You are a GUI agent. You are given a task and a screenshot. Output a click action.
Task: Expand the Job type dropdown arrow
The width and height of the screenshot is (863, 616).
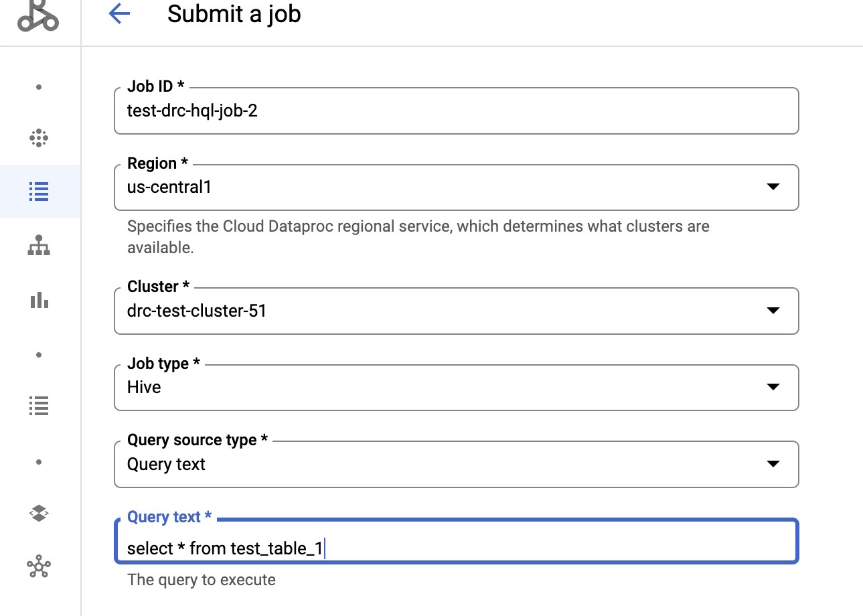coord(773,387)
